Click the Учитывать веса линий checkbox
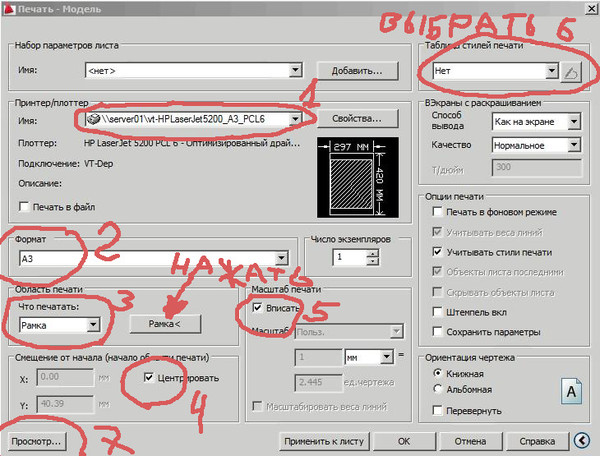 [437, 232]
